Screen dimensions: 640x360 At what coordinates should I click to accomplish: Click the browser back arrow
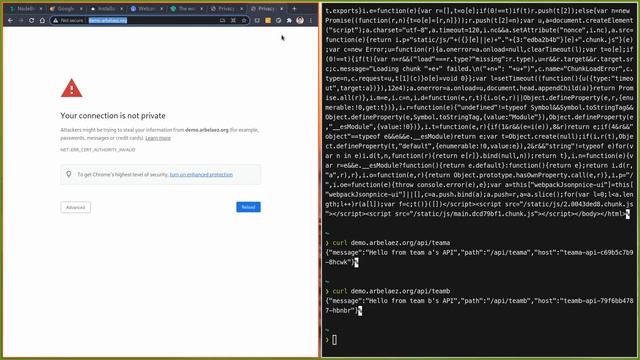(x=10, y=20)
